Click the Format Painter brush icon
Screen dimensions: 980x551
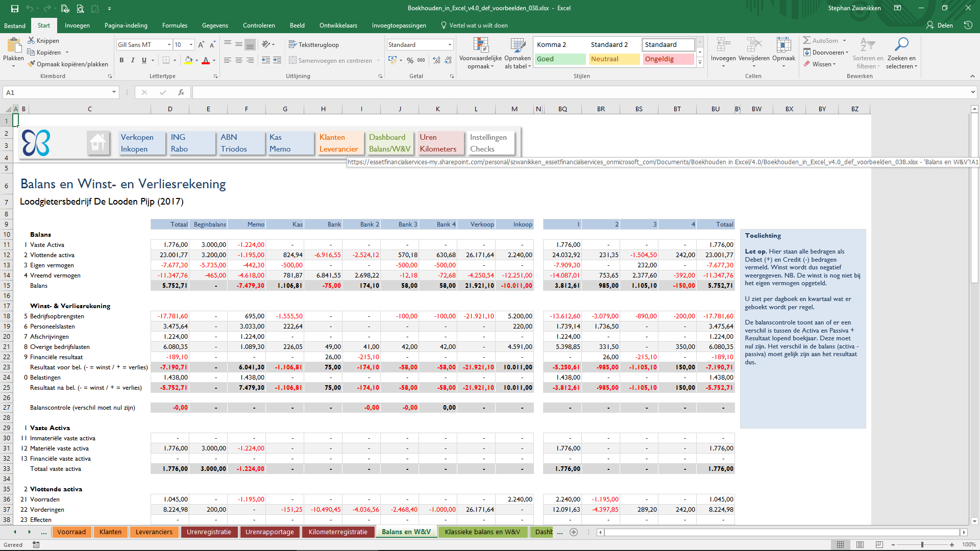point(32,64)
